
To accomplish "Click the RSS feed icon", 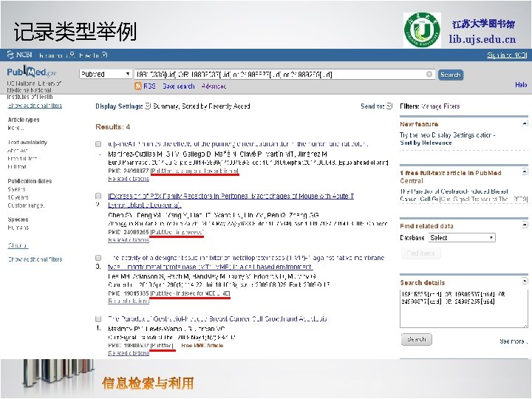I will coord(137,86).
